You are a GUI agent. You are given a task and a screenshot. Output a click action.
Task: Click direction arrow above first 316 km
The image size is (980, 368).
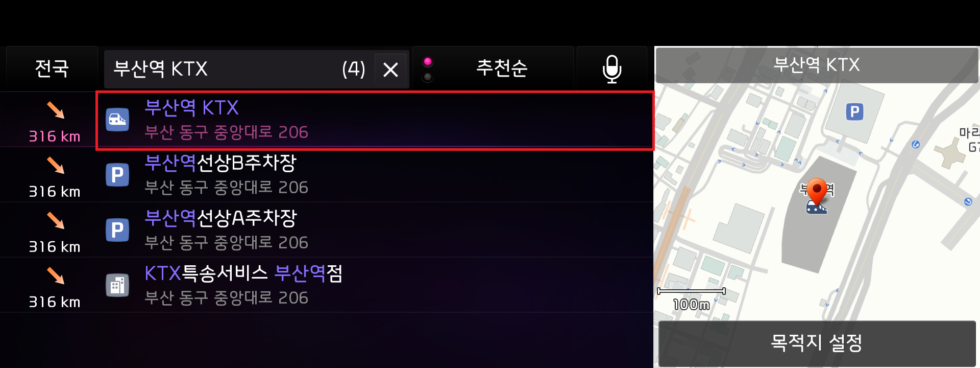pos(56,110)
